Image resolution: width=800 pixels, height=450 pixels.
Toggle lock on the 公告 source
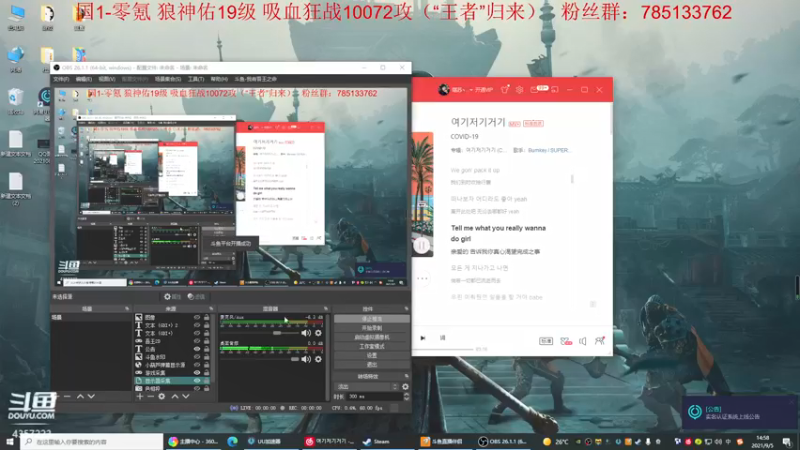[x=207, y=349]
